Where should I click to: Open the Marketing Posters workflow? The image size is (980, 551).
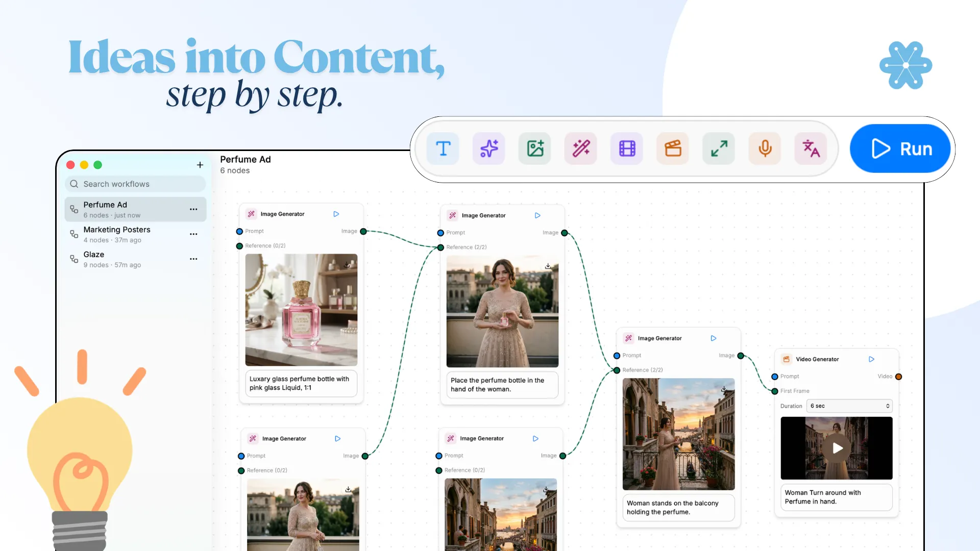coord(135,234)
